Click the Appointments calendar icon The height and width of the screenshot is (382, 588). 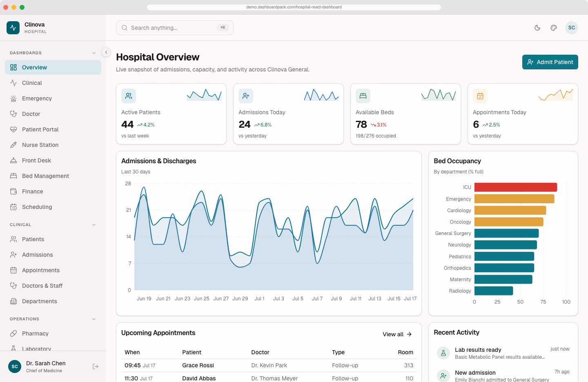[x=13, y=270]
